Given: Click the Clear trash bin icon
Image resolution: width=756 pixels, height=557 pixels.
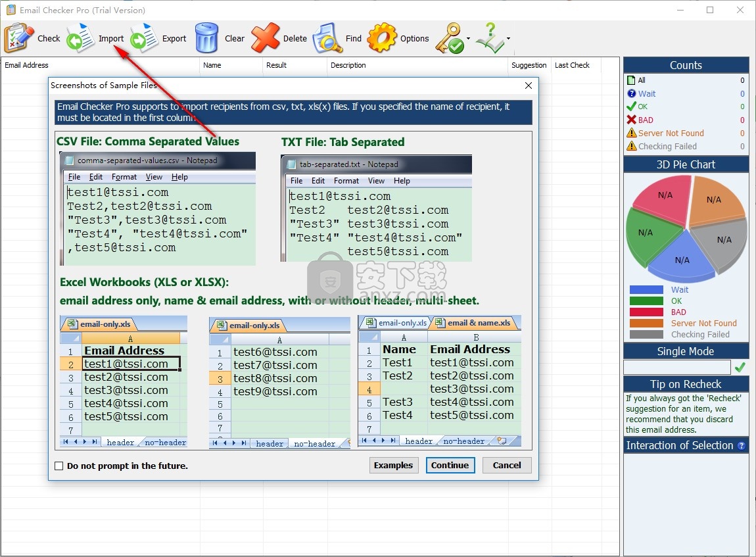Looking at the screenshot, I should tap(206, 37).
